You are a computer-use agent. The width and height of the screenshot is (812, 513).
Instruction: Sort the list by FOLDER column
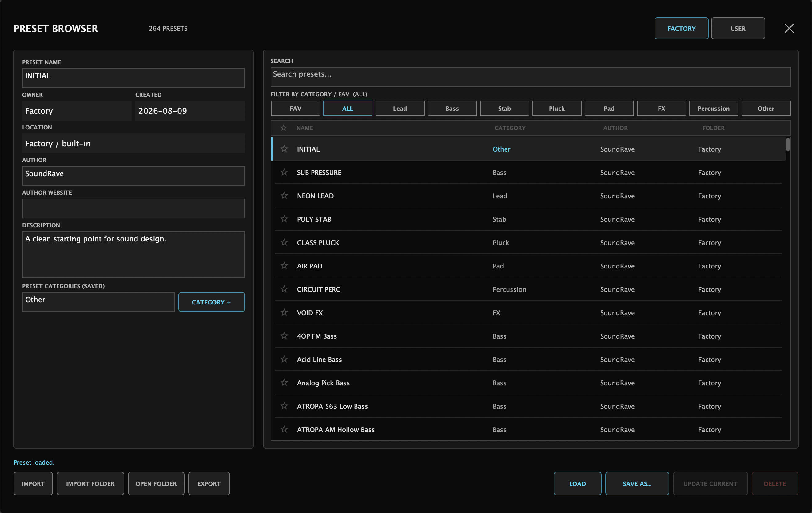pyautogui.click(x=713, y=128)
